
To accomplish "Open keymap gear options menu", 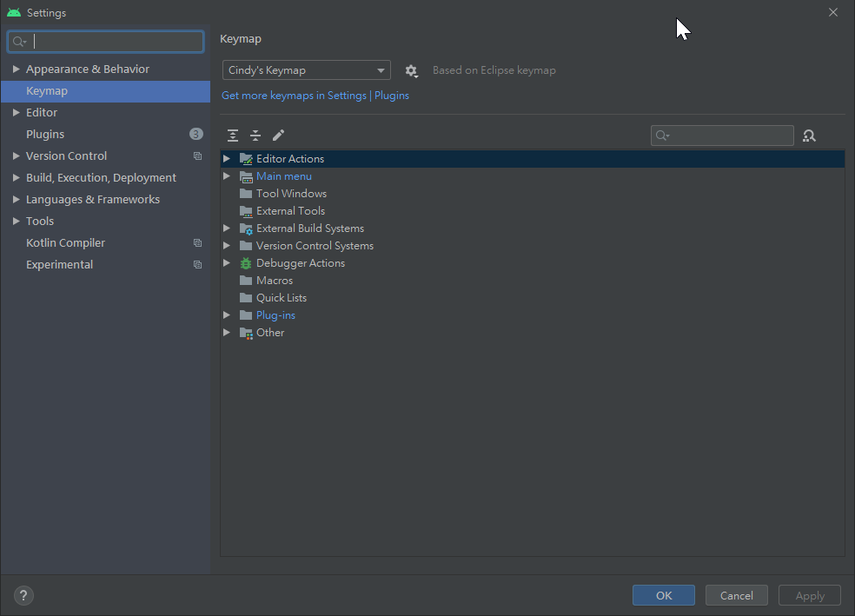I will (411, 71).
